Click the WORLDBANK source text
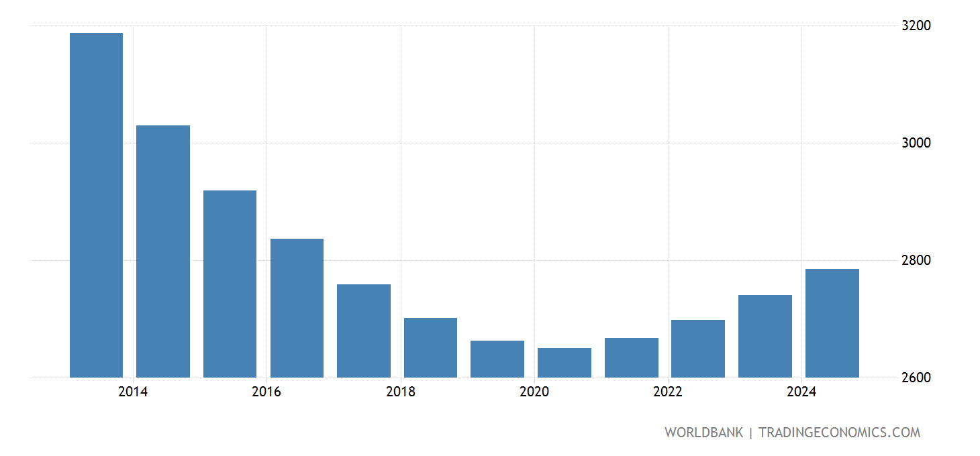This screenshot has height=456, width=980. [703, 433]
